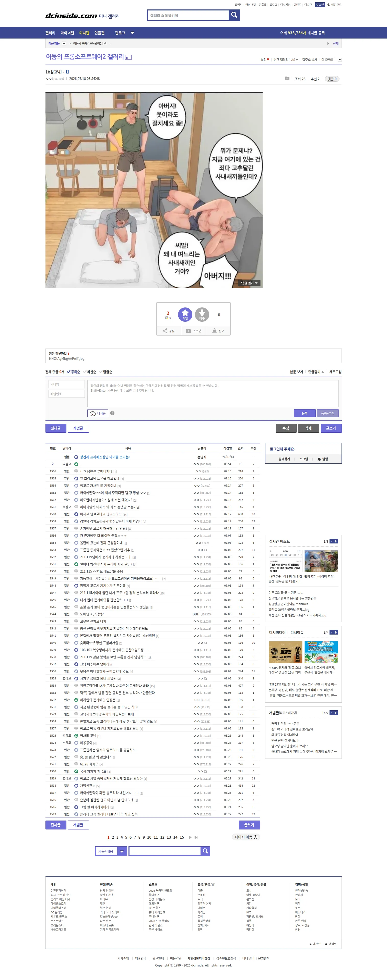
Task: Click the scrap folder icon next to 조회 28
Action: click(287, 79)
